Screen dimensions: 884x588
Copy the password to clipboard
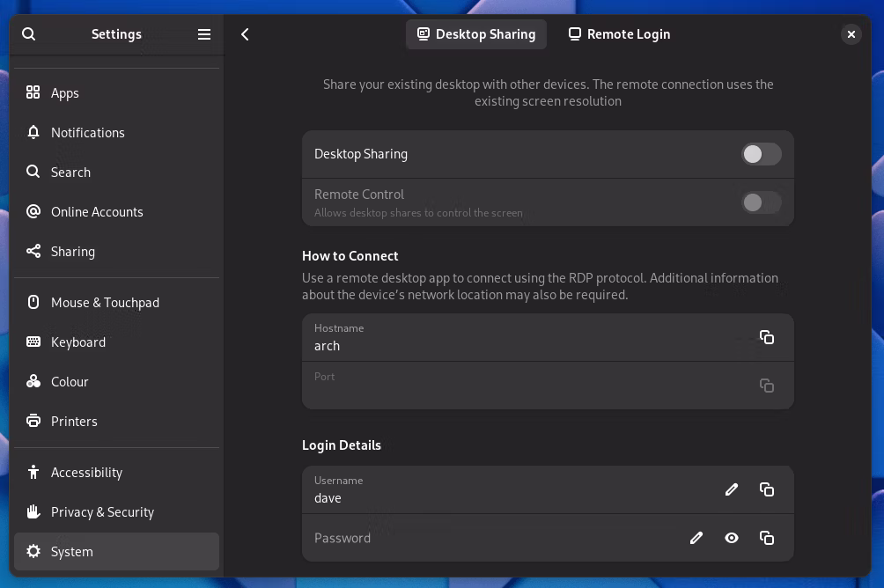coord(766,538)
